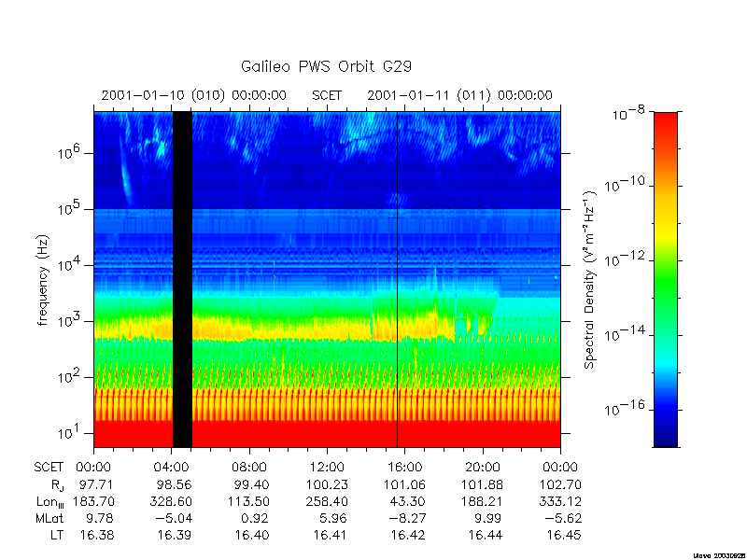The image size is (747, 560).
Task: Click the MLat value 9.99
Action: (488, 518)
